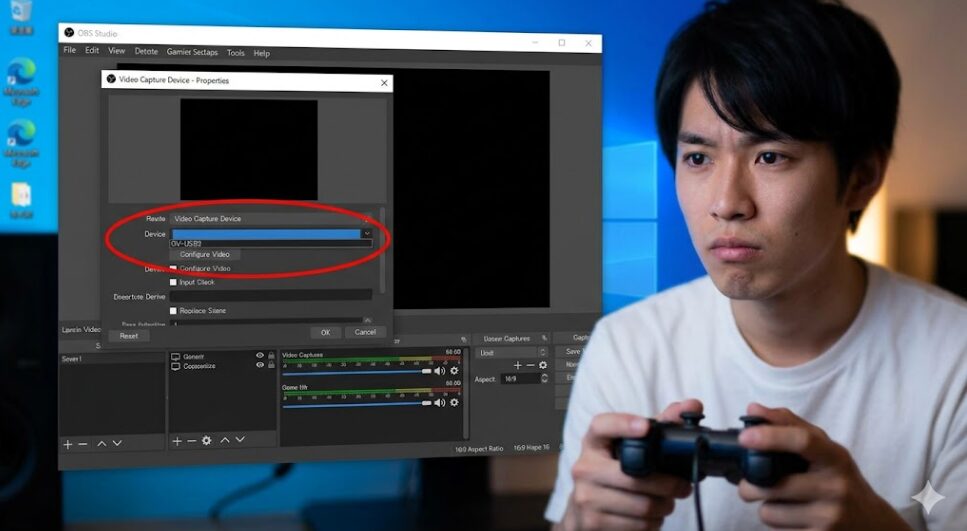The height and width of the screenshot is (531, 967).
Task: Enable the Input Cleok checkbox
Action: coord(173,282)
